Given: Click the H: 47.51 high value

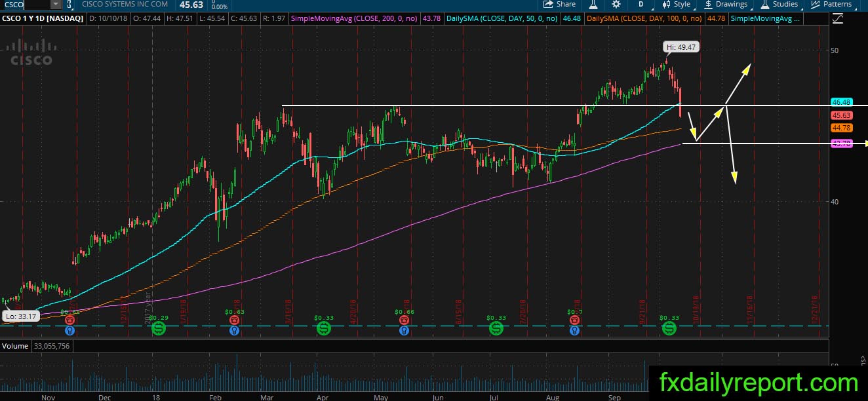Looking at the screenshot, I should [x=182, y=18].
